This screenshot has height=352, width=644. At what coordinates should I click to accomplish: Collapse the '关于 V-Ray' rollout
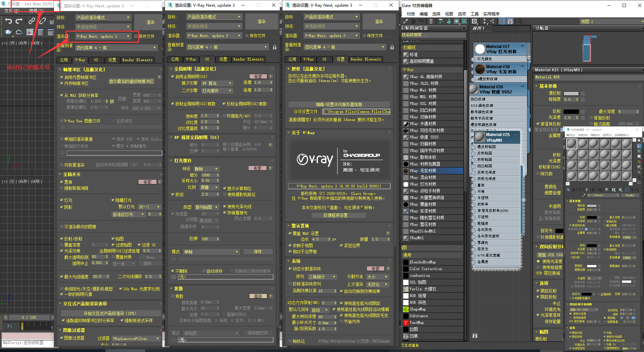[288, 133]
